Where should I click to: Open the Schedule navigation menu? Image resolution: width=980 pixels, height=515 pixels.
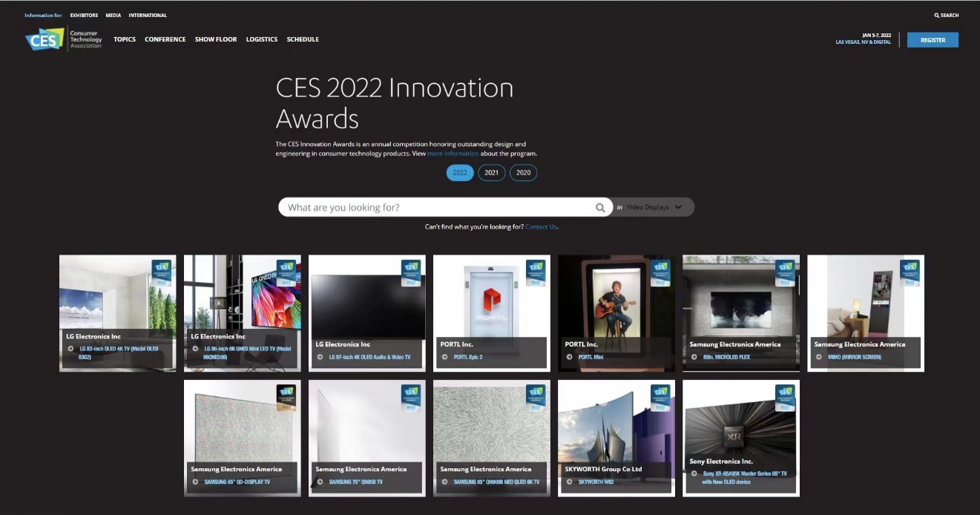(x=303, y=39)
